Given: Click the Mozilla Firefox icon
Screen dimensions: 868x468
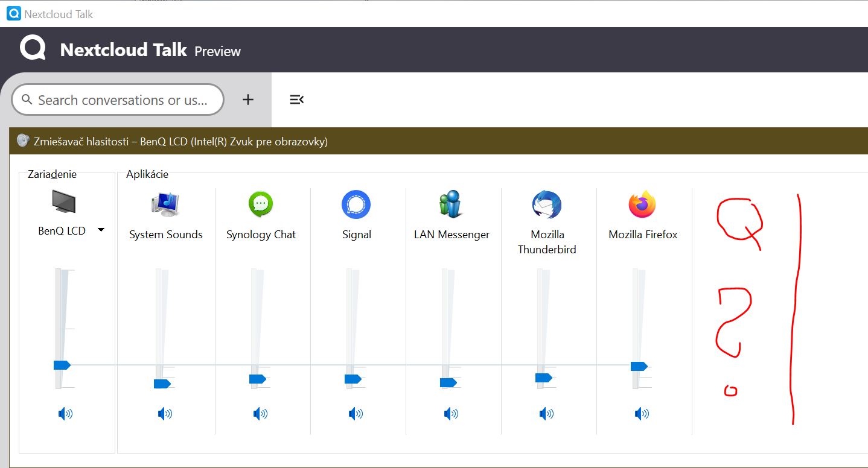Looking at the screenshot, I should (x=642, y=204).
